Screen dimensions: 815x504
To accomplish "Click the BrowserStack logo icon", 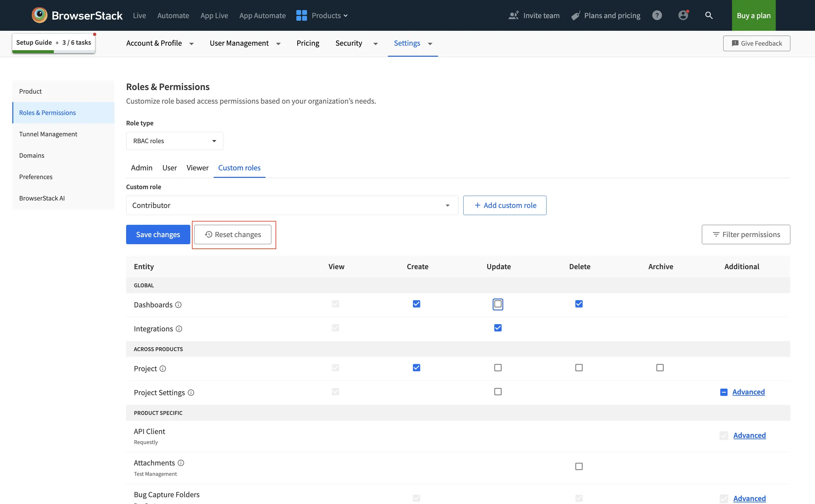I will (40, 15).
